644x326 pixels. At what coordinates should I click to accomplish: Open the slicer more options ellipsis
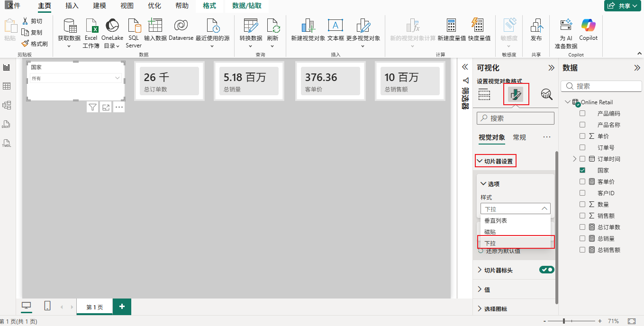[119, 108]
